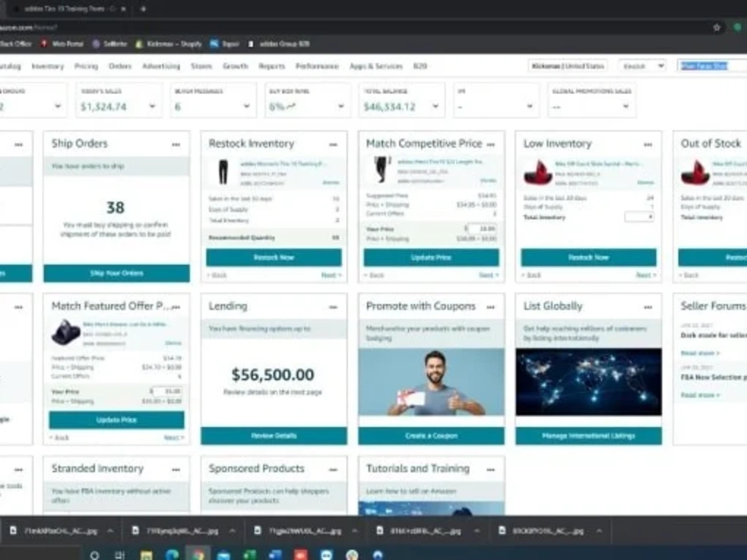The height and width of the screenshot is (560, 747).
Task: Click the Manage International Listings button
Action: (589, 436)
